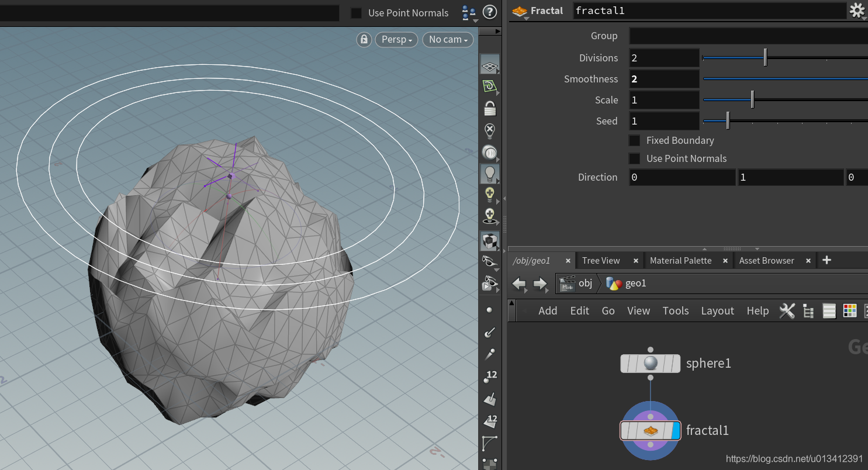This screenshot has width=868, height=470.
Task: Go forward with the right arrow
Action: (540, 284)
